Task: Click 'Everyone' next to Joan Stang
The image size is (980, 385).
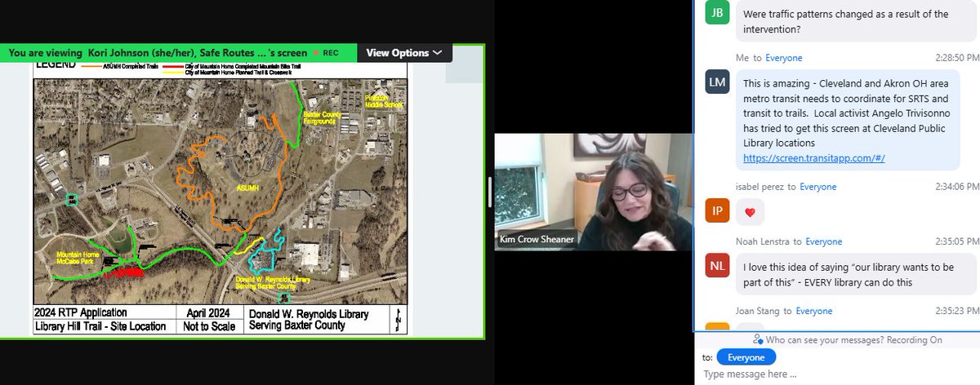Action: (x=815, y=311)
